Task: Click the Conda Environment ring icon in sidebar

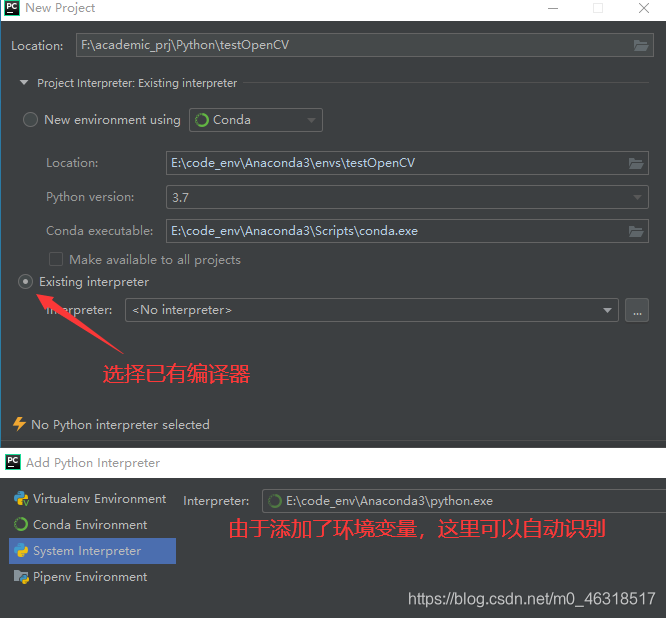Action: tap(21, 525)
